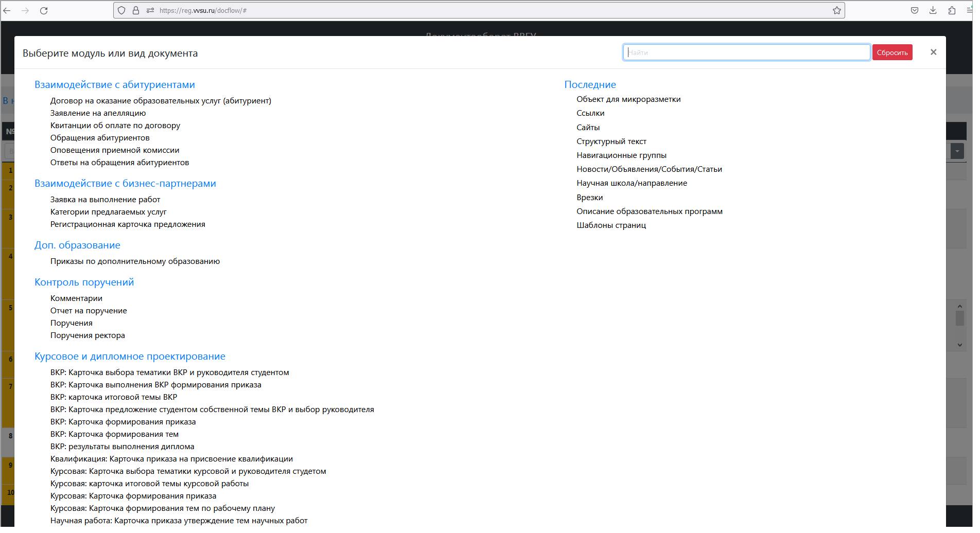This screenshot has height=533, width=980.
Task: Click the browser reload page icon
Action: [44, 10]
